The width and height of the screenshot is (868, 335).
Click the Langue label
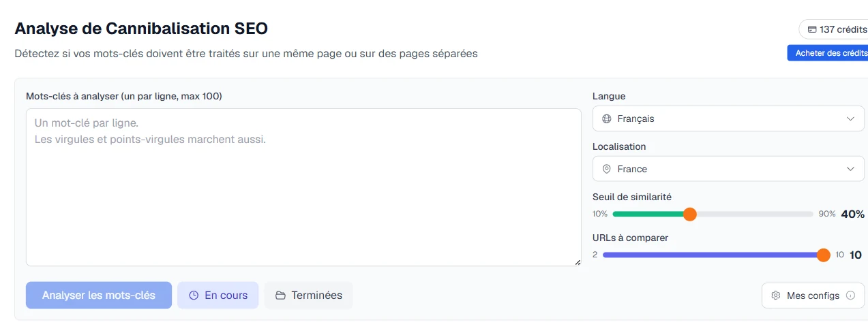(609, 96)
